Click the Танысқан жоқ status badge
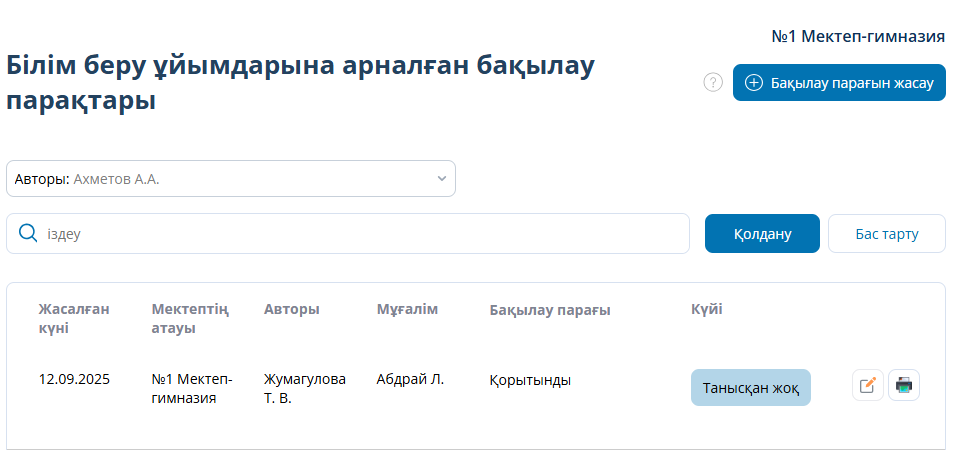The width and height of the screenshot is (956, 450). [x=750, y=388]
